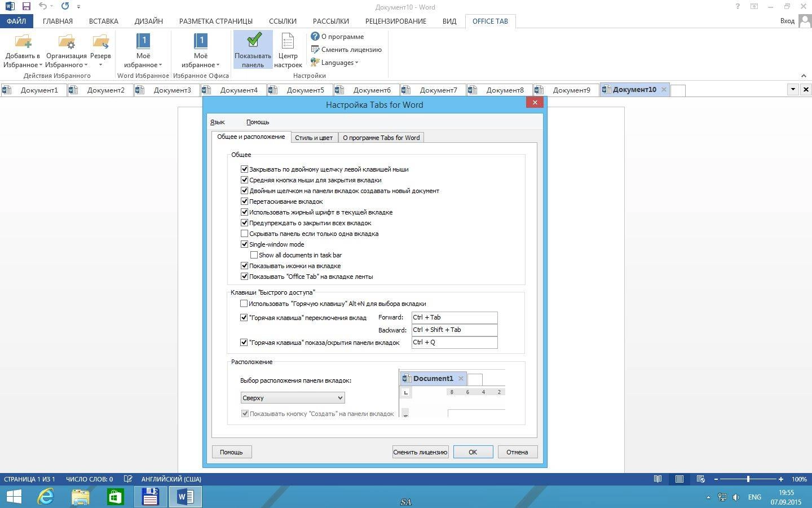Open Язык menu in settings dialog

[218, 122]
